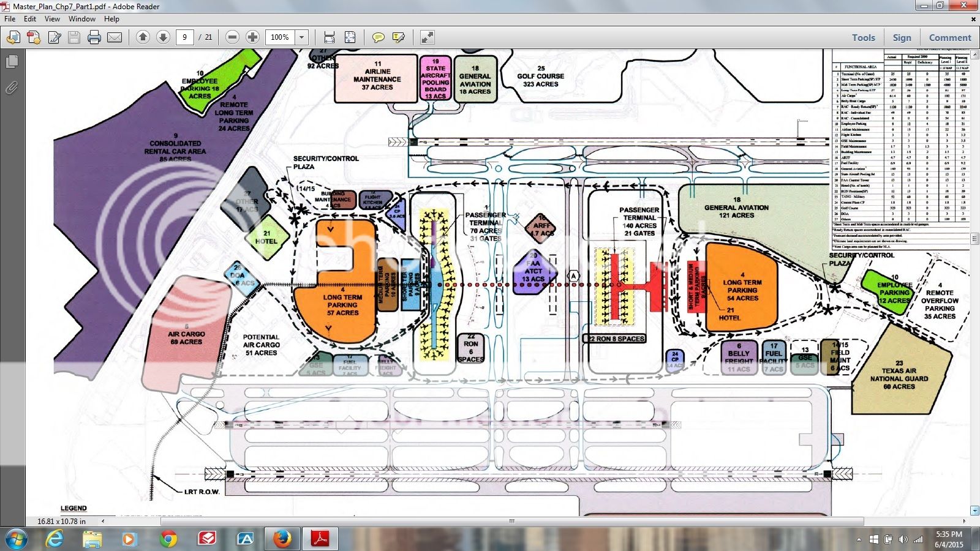Viewport: 980px width, 551px height.
Task: Add a sticky note comment
Action: [x=379, y=37]
